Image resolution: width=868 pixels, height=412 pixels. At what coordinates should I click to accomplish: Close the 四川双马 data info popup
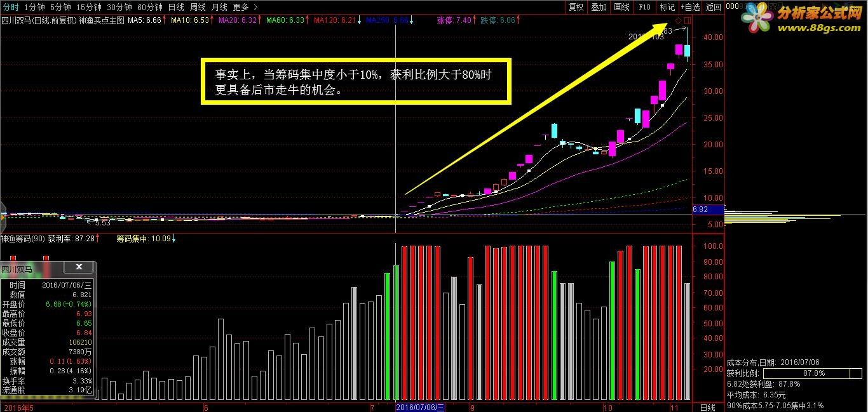click(79, 267)
